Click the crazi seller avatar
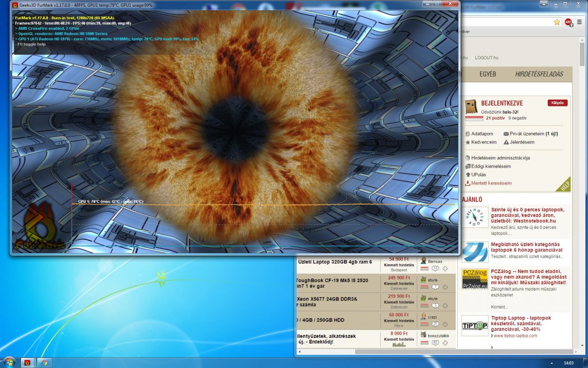Viewport: 588px width, 368px height. click(424, 316)
